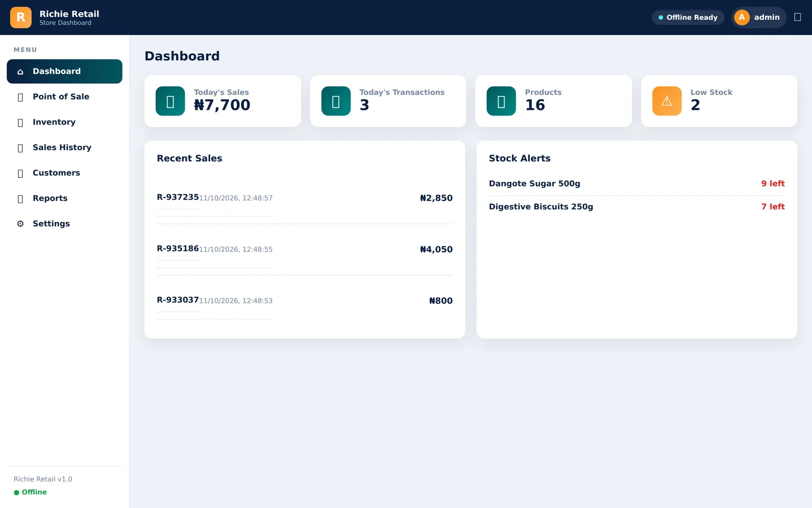This screenshot has width=812, height=508.
Task: Open the Dashboard menu item
Action: [x=64, y=71]
